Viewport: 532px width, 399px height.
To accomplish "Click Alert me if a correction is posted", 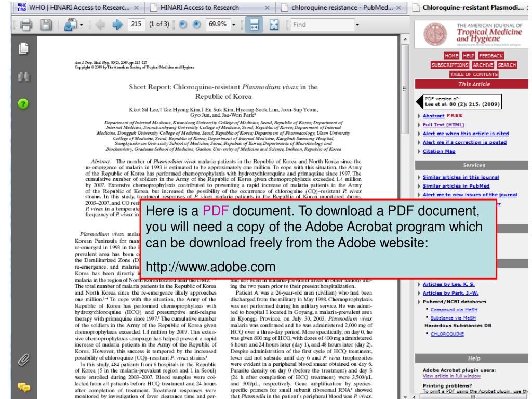I will (464, 142).
